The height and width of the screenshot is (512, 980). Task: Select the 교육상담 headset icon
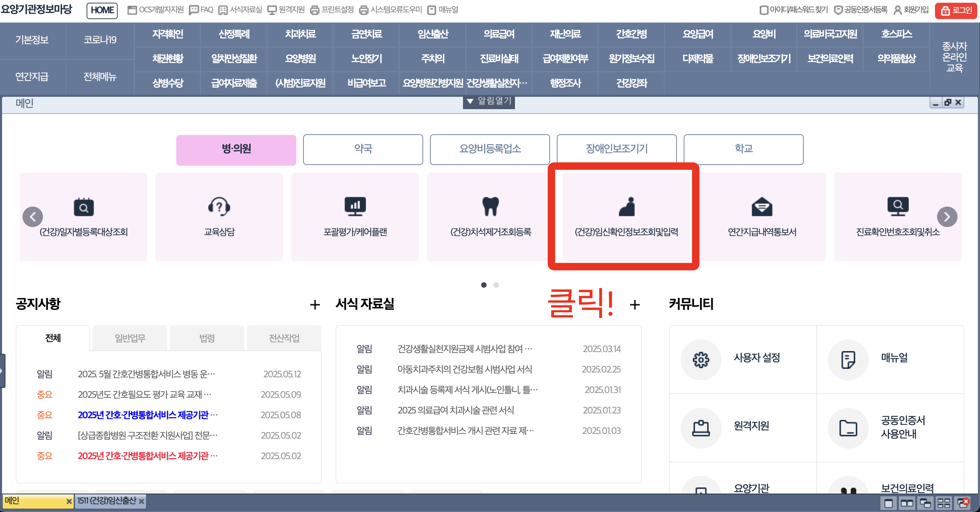pos(219,207)
